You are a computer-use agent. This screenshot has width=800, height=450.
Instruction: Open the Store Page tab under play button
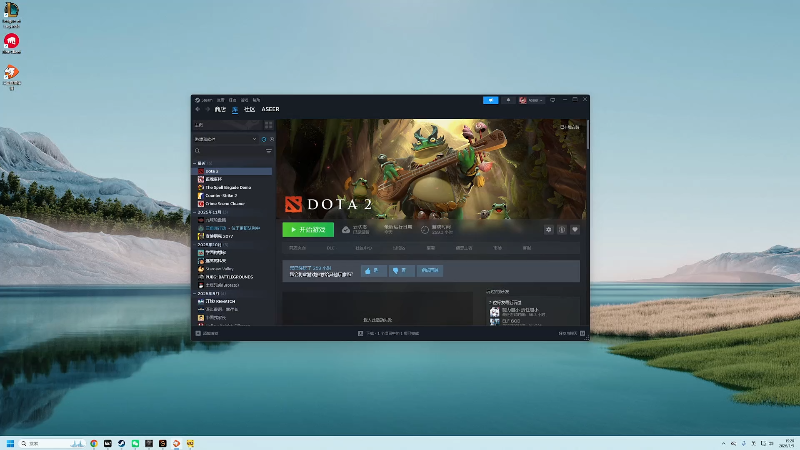coord(297,248)
